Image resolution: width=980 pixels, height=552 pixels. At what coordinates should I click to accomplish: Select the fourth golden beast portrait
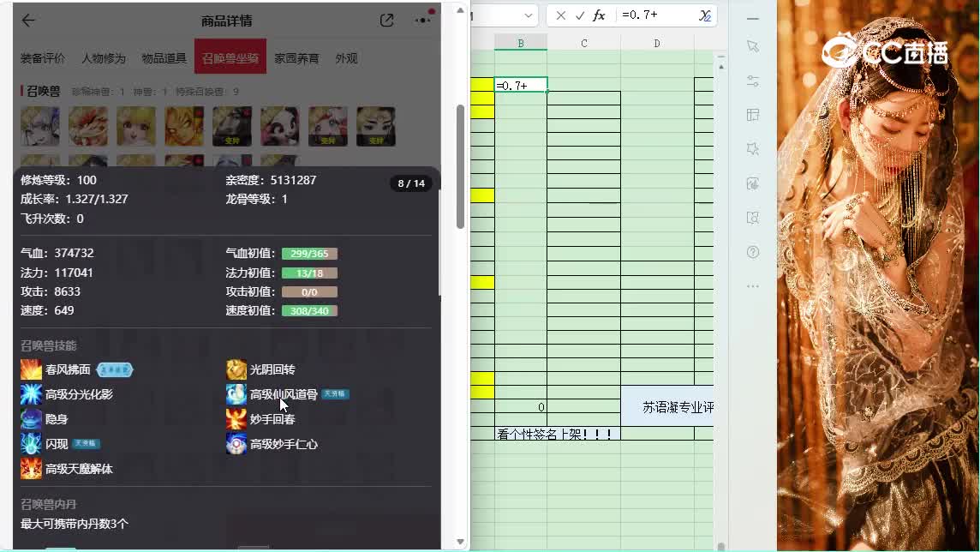184,126
